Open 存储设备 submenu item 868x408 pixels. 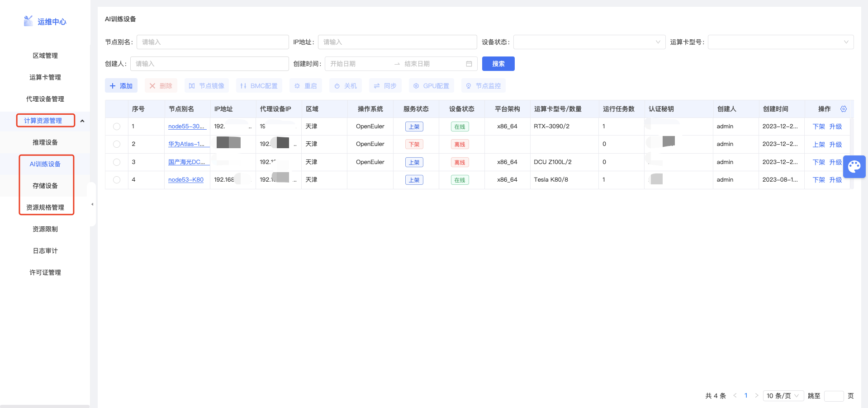pyautogui.click(x=45, y=186)
